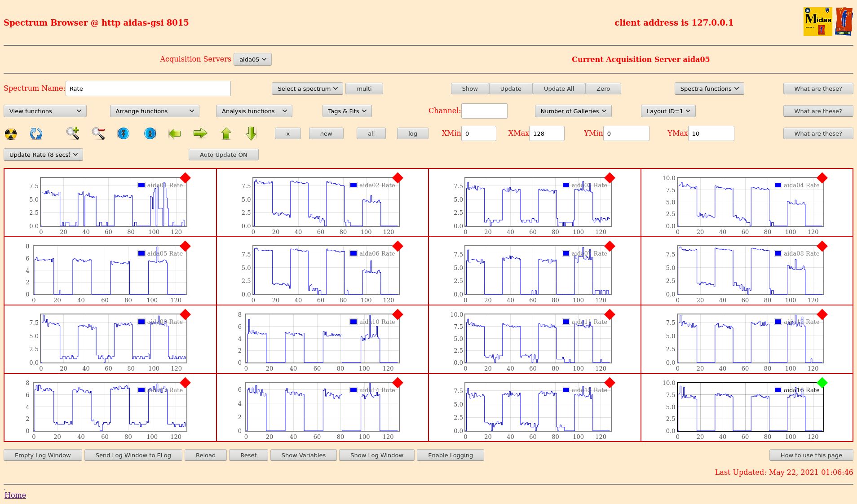Toggle the Auto Update ON button
This screenshot has height=504, width=857.
click(x=223, y=155)
